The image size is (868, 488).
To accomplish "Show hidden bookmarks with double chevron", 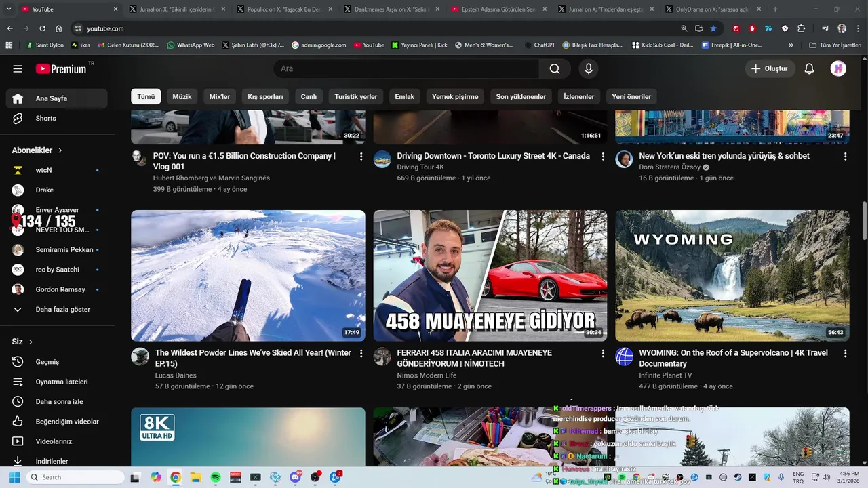I will pos(791,45).
